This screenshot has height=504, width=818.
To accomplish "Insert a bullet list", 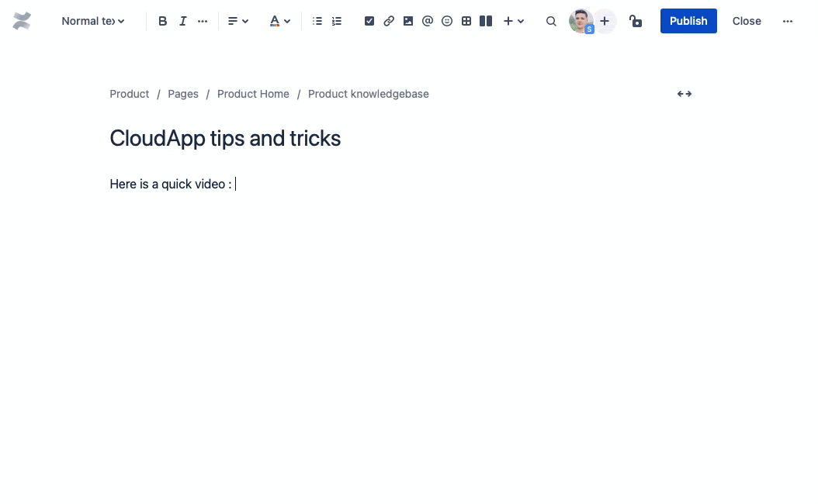I will 317,22.
